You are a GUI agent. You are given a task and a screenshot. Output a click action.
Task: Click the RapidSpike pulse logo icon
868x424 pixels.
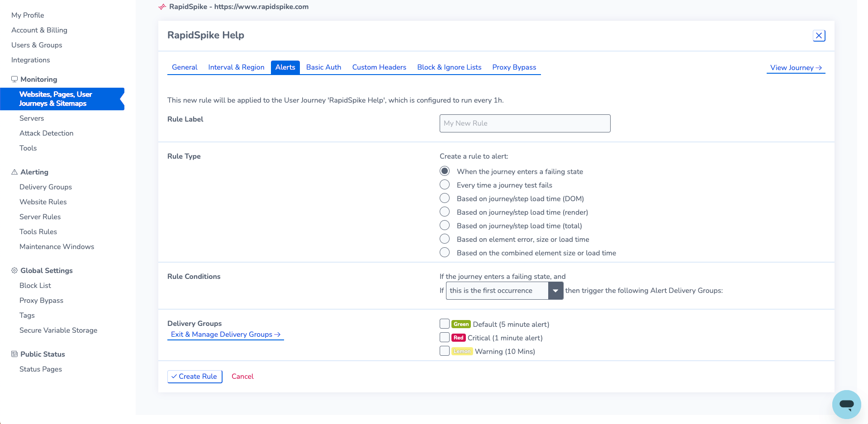(x=162, y=7)
